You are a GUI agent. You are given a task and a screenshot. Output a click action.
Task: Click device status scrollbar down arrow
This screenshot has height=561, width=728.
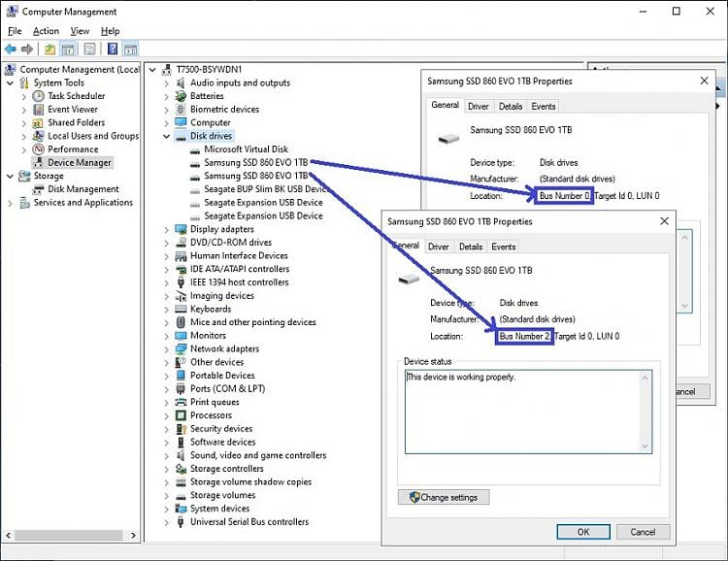645,446
